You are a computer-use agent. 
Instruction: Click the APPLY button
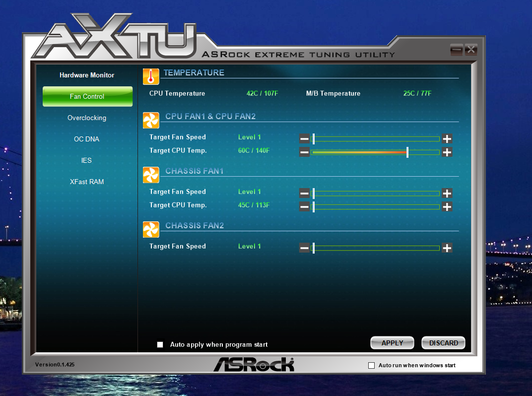(392, 343)
